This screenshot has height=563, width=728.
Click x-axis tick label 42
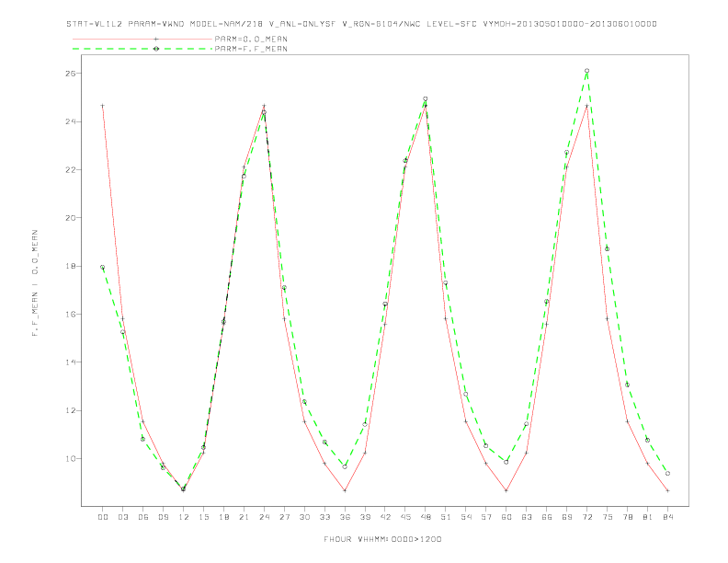click(385, 517)
